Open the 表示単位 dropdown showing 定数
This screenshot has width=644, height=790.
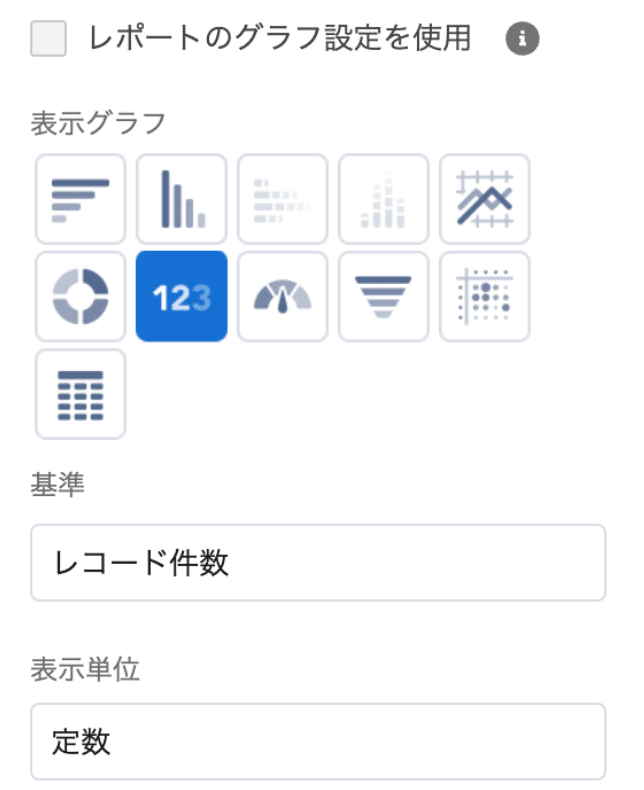(x=318, y=742)
